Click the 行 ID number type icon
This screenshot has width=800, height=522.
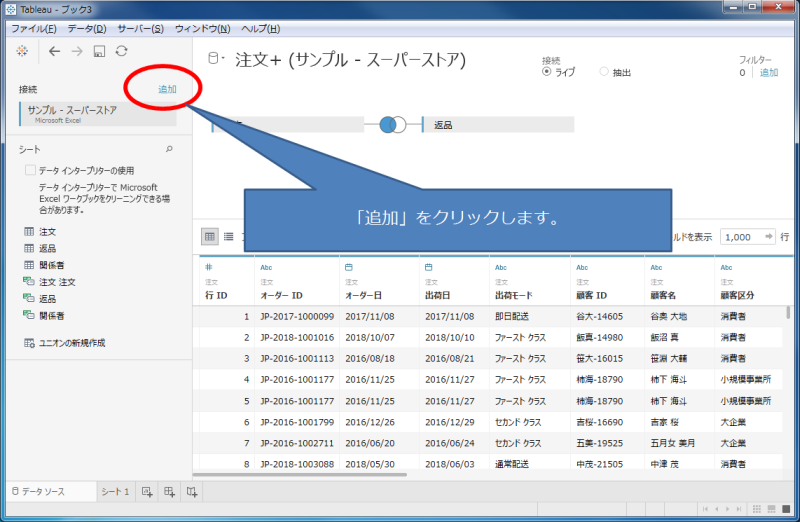[209, 267]
